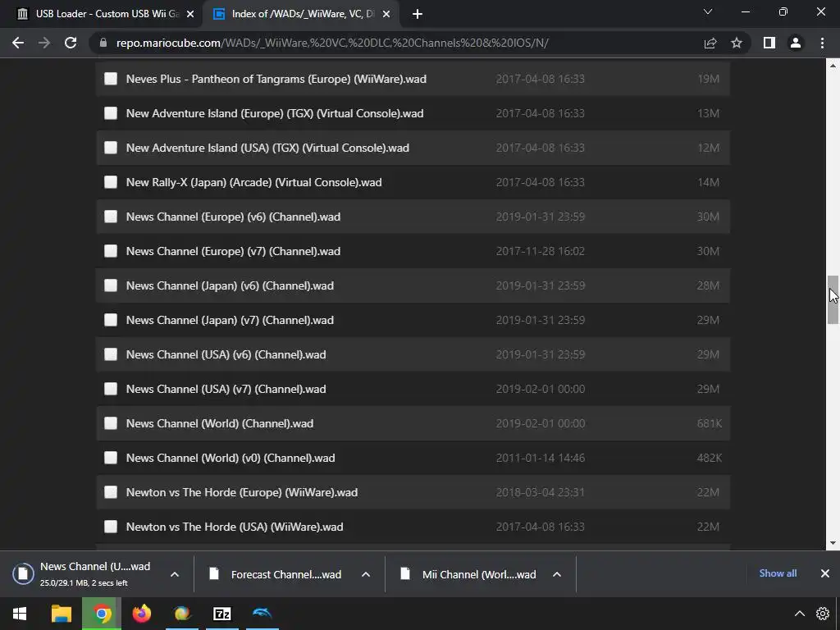The height and width of the screenshot is (630, 840).
Task: Enable News Channel (Japan) (v6) checkbox
Action: pyautogui.click(x=111, y=285)
